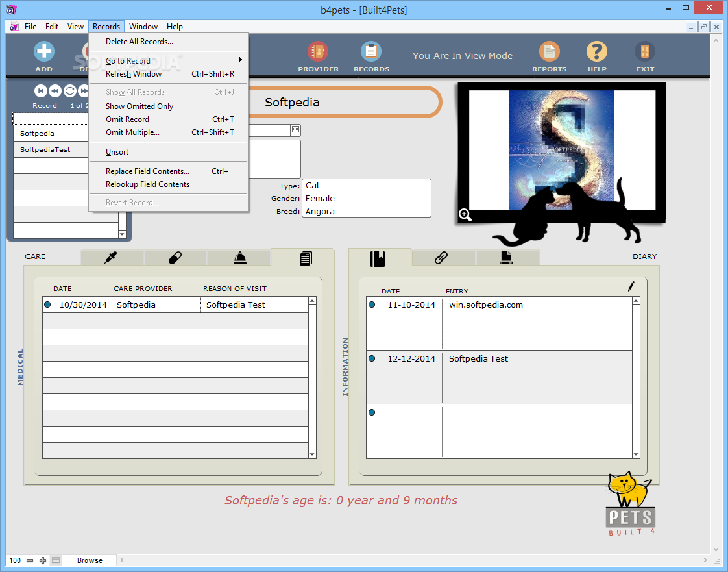Image resolution: width=728 pixels, height=572 pixels.
Task: Toggle the status toolbar layout icon
Action: pyautogui.click(x=56, y=560)
